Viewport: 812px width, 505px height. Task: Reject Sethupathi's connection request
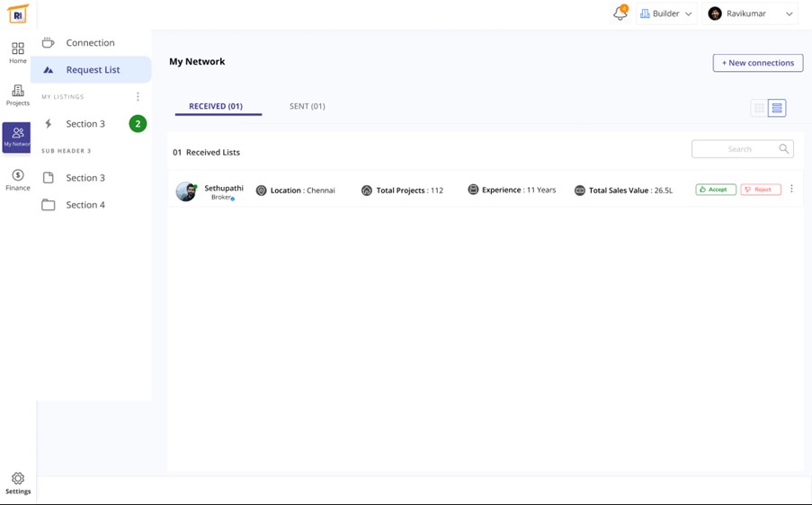coord(760,190)
